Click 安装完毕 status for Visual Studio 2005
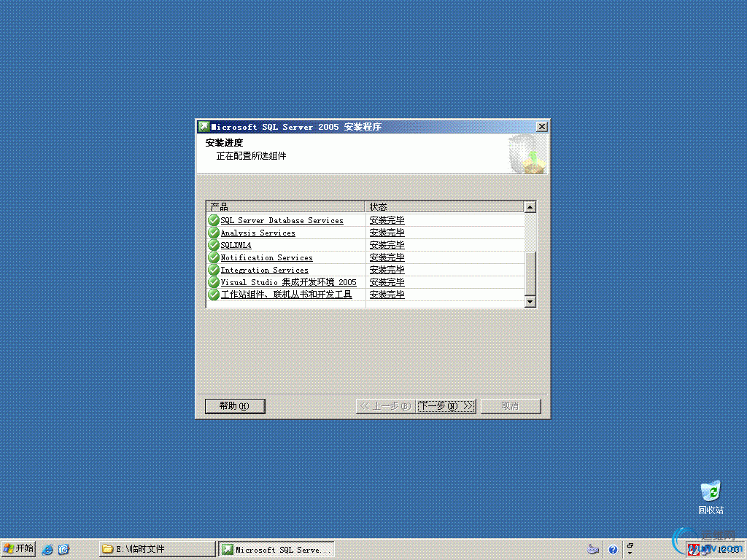The image size is (747, 560). click(x=387, y=282)
